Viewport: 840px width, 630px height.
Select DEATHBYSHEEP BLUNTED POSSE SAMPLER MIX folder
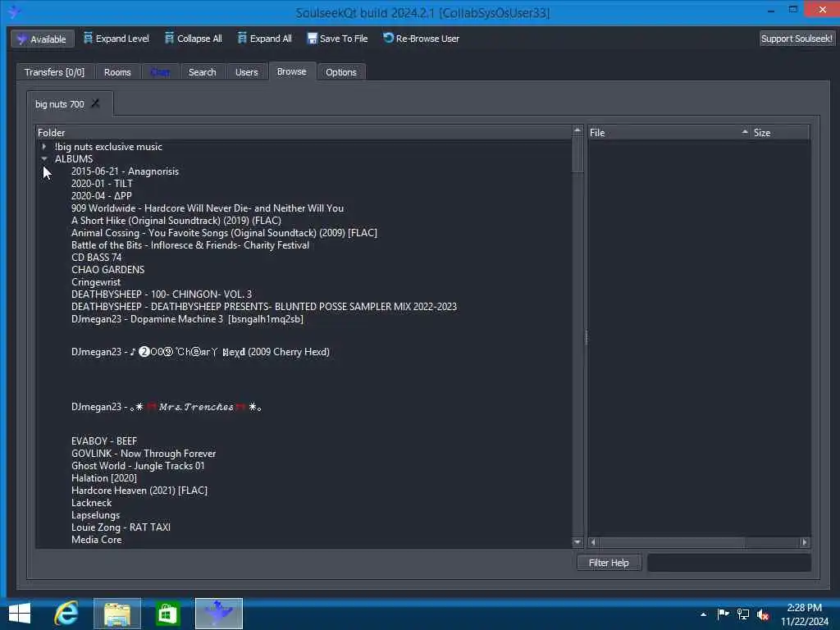click(x=264, y=307)
